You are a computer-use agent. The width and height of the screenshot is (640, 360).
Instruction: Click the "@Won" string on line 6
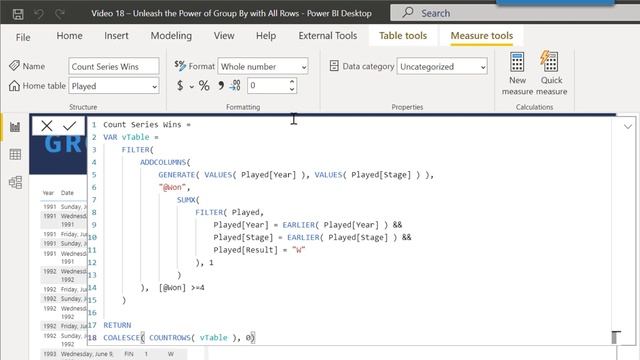tap(172, 187)
